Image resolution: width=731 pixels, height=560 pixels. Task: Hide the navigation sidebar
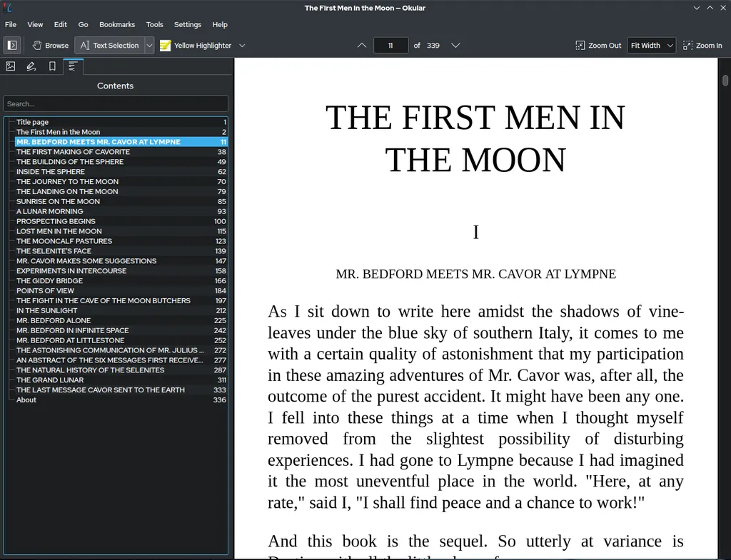[12, 45]
